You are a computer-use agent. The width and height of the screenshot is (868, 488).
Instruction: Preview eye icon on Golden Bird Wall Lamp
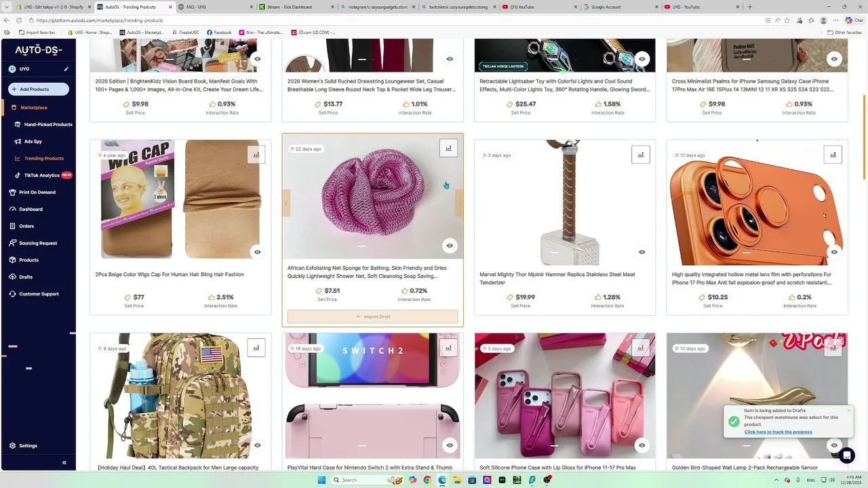click(834, 445)
